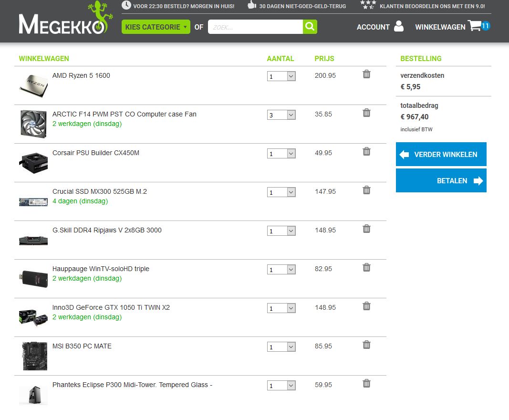Open the MSI B350 PC MATE link
This screenshot has height=420, width=509.
click(x=82, y=346)
